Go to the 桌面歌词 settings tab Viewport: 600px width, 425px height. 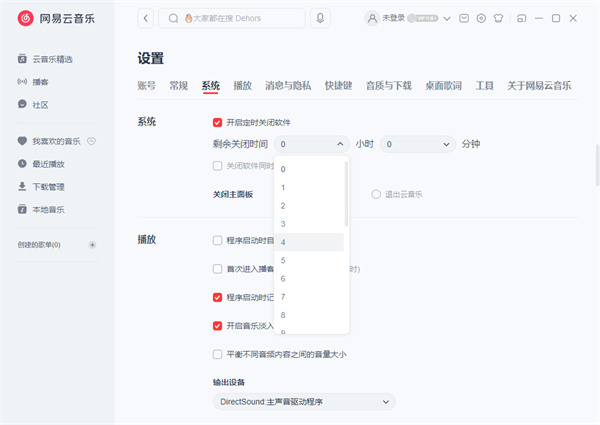tap(444, 86)
